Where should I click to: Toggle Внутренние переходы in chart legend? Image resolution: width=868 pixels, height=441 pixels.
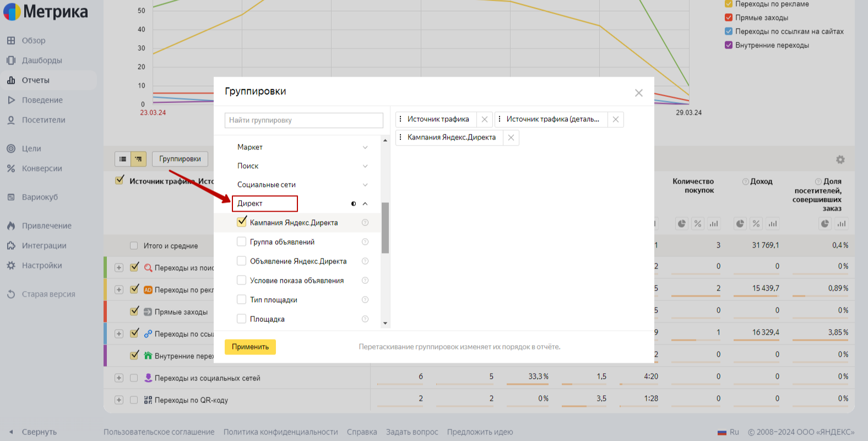[x=729, y=45]
